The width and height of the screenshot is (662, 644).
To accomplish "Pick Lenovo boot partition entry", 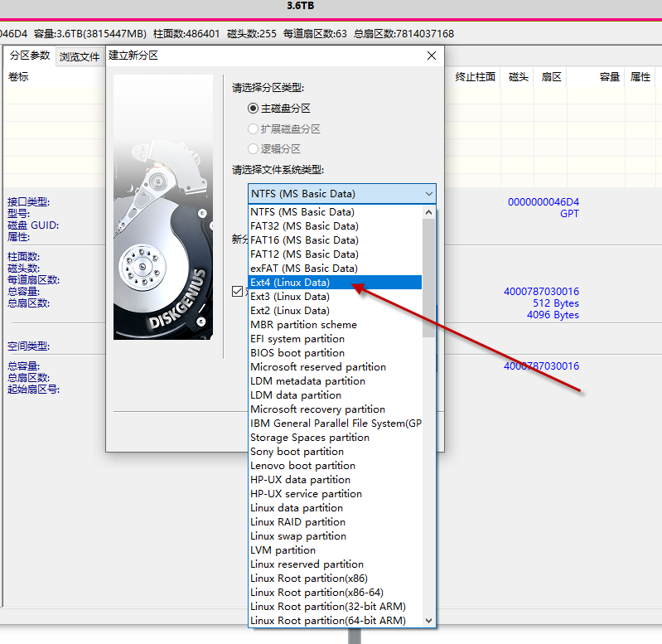I will click(x=336, y=465).
